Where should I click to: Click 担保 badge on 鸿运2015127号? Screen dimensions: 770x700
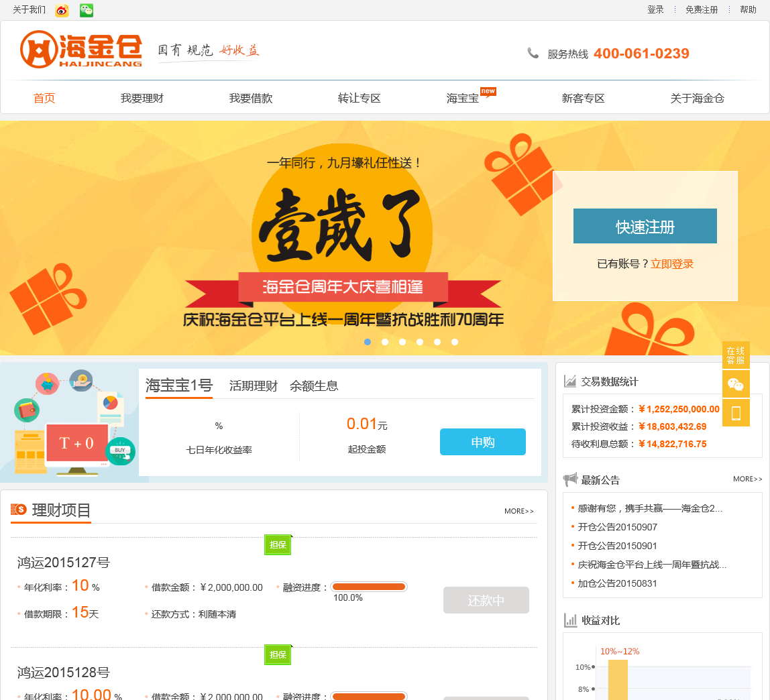click(278, 545)
